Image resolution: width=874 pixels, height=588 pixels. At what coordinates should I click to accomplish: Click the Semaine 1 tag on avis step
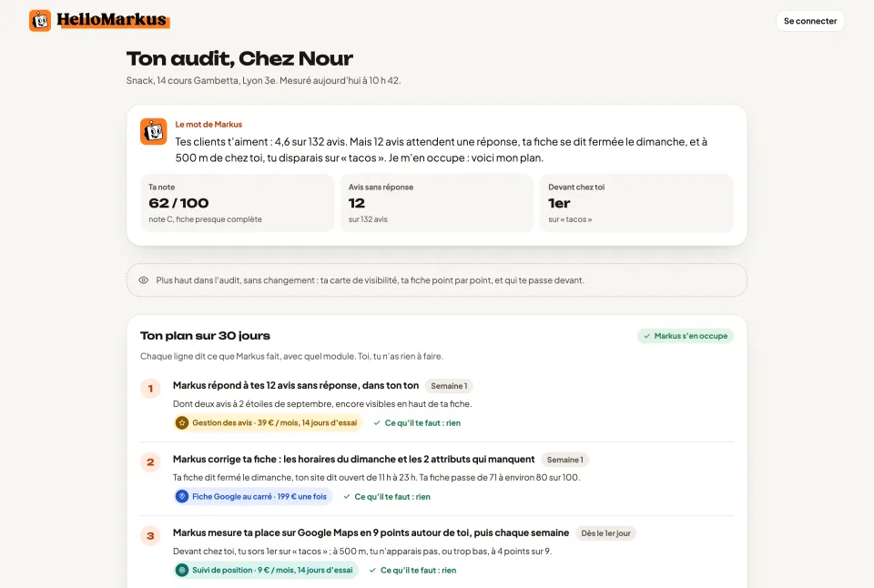pos(449,386)
